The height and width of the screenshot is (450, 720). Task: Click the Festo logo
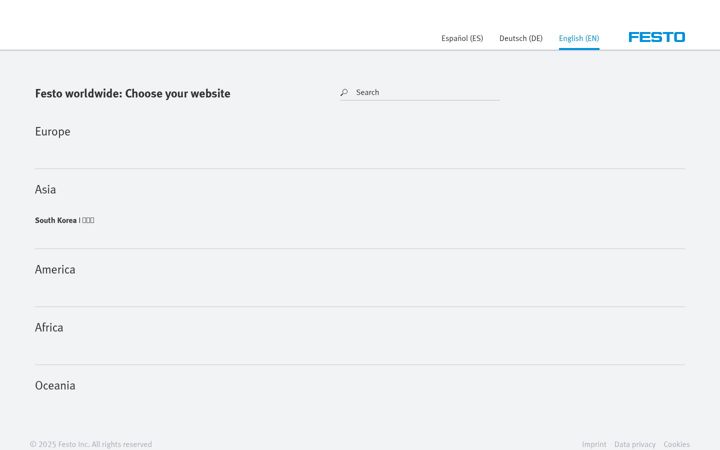click(x=657, y=37)
